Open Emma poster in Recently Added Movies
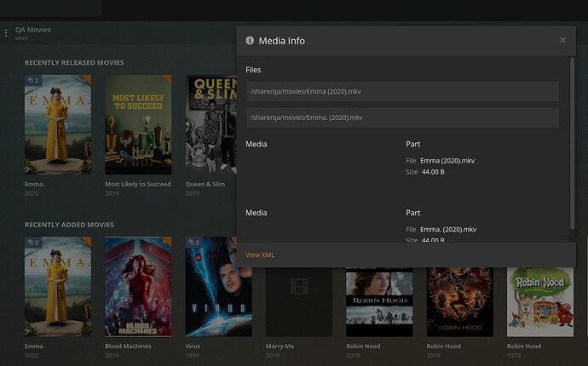This screenshot has height=366, width=588. coord(58,287)
